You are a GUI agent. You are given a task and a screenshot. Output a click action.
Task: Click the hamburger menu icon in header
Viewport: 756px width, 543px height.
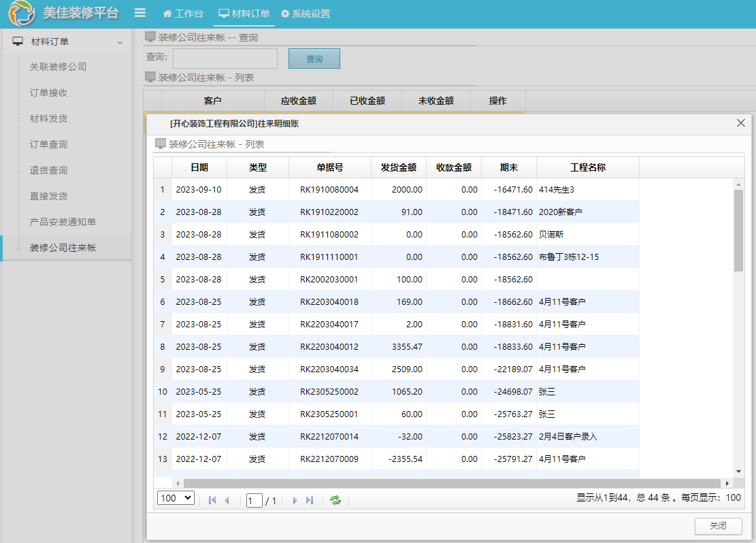(x=140, y=13)
